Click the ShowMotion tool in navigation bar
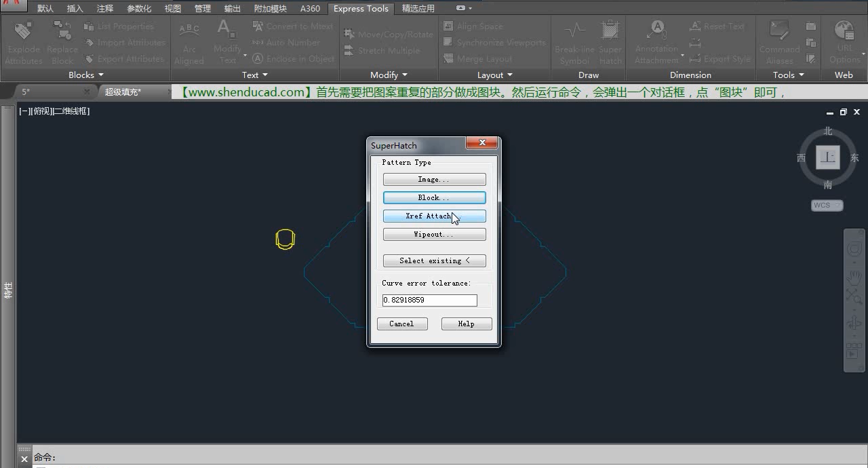Image resolution: width=868 pixels, height=468 pixels. (853, 351)
